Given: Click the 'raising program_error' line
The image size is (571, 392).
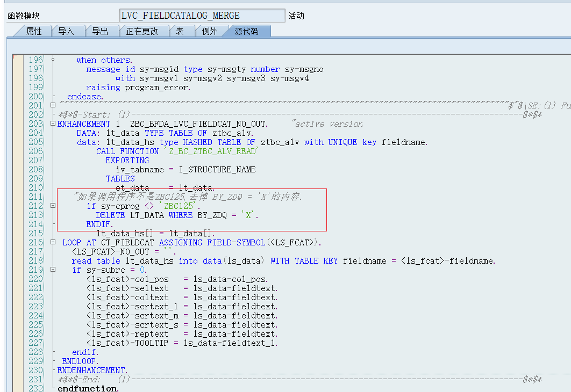Looking at the screenshot, I should click(x=138, y=88).
